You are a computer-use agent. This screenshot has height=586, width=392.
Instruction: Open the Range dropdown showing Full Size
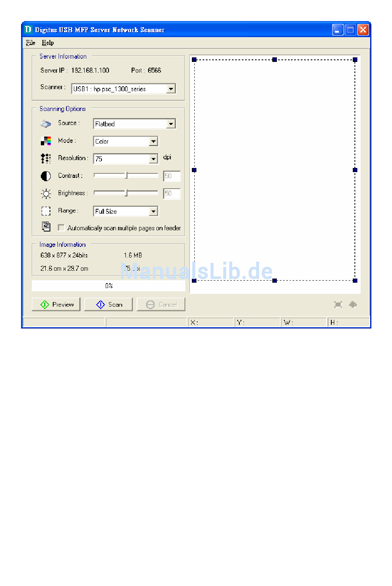[x=153, y=211]
